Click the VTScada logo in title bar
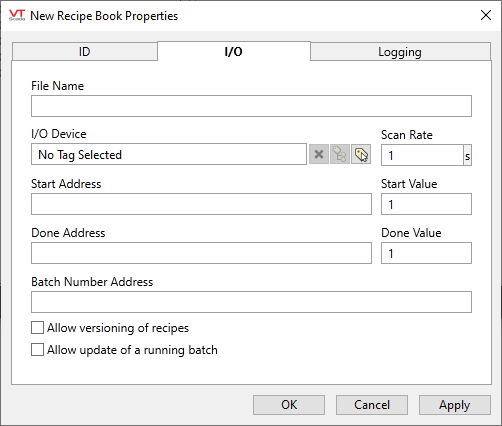The image size is (502, 426). click(x=17, y=15)
